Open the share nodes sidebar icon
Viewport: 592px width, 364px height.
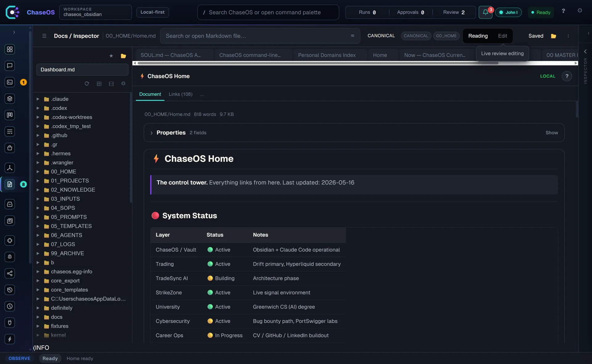coord(10,273)
